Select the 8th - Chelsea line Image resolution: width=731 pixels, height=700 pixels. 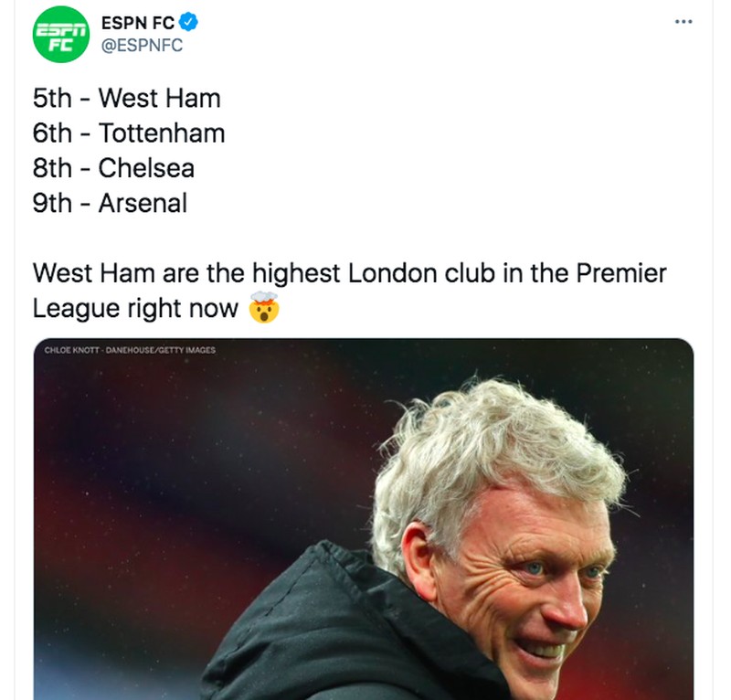click(114, 168)
